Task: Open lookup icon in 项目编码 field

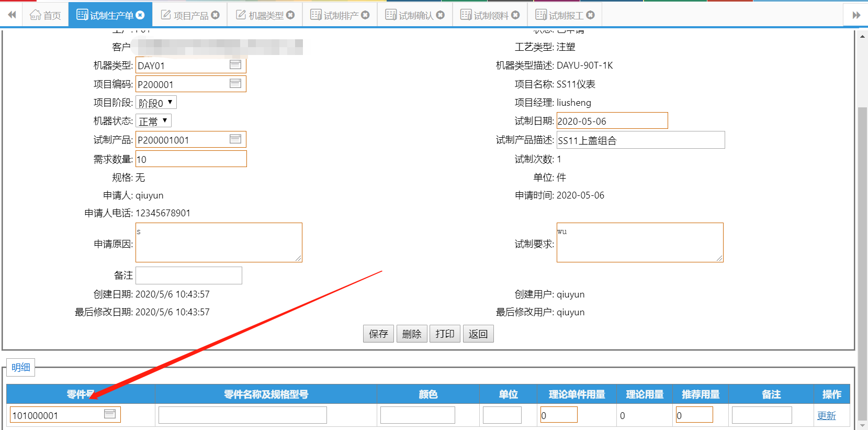Action: pyautogui.click(x=235, y=83)
